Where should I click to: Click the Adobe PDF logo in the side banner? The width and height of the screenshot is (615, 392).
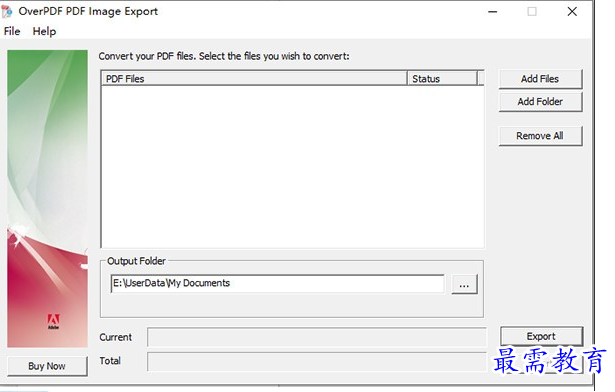(x=53, y=321)
